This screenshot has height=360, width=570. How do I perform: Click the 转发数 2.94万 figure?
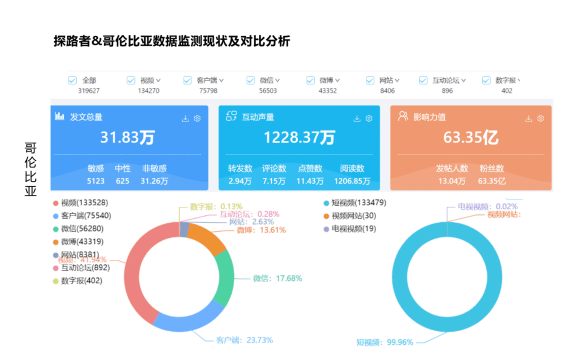[240, 175]
